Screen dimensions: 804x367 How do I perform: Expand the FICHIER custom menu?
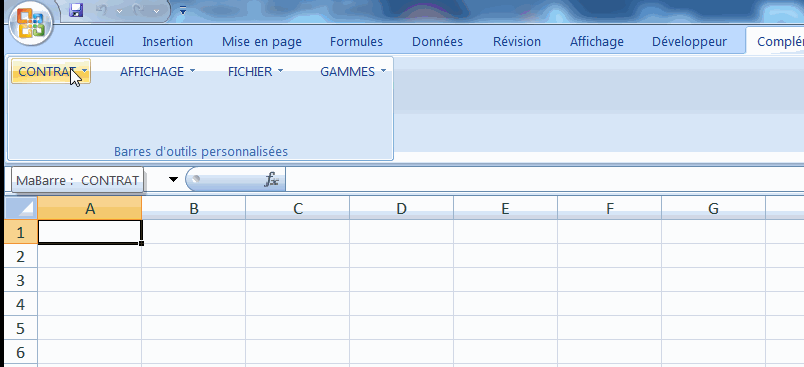click(x=255, y=71)
